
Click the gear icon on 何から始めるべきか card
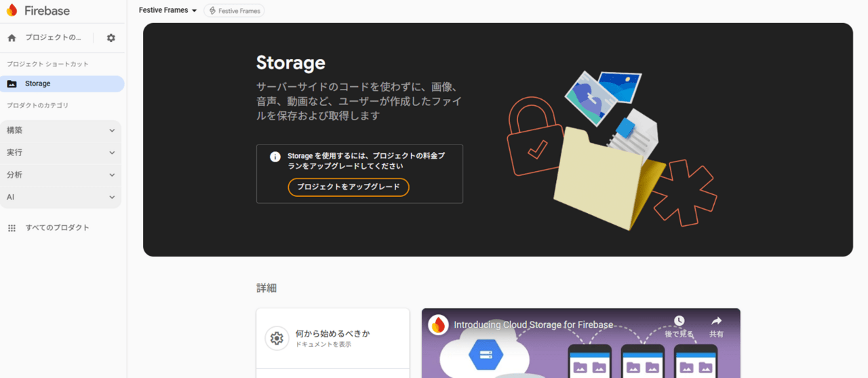(276, 338)
